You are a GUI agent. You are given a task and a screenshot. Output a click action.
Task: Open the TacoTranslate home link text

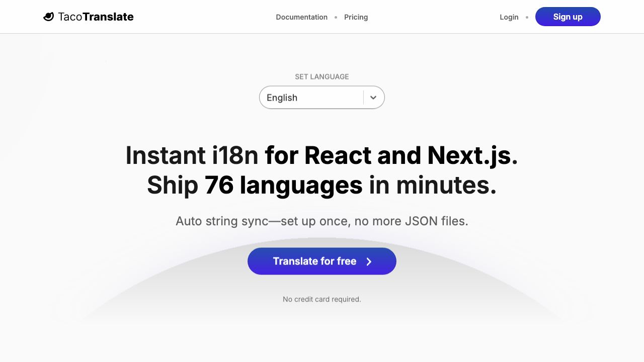pos(96,17)
